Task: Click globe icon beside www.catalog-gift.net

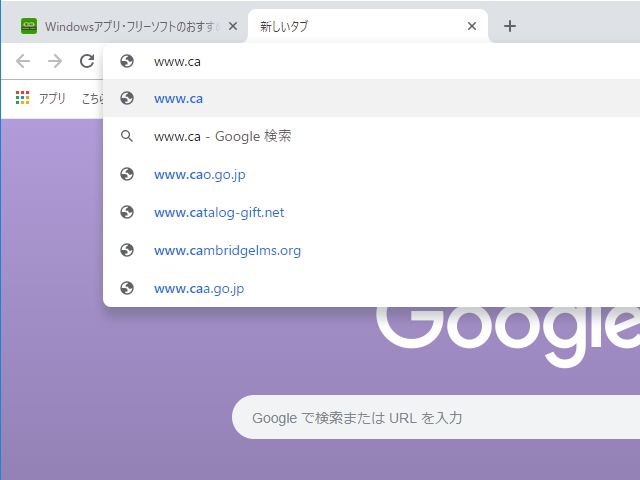Action: point(127,212)
